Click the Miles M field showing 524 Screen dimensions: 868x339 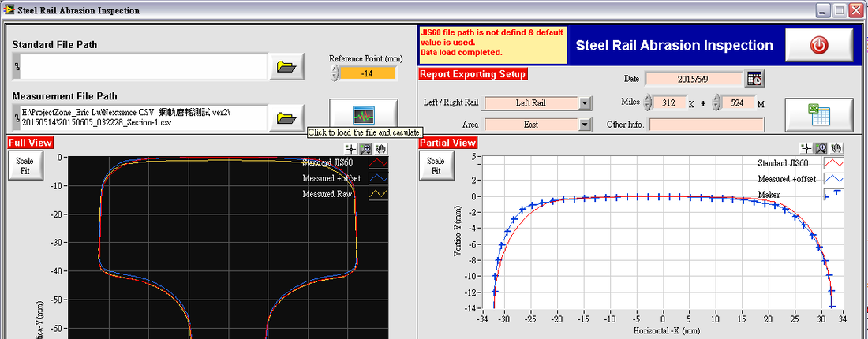[739, 102]
